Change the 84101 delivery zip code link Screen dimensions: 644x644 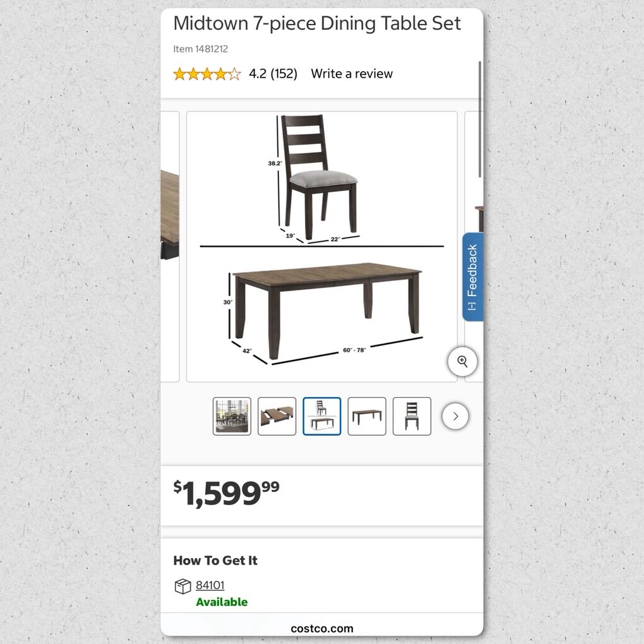click(x=210, y=585)
